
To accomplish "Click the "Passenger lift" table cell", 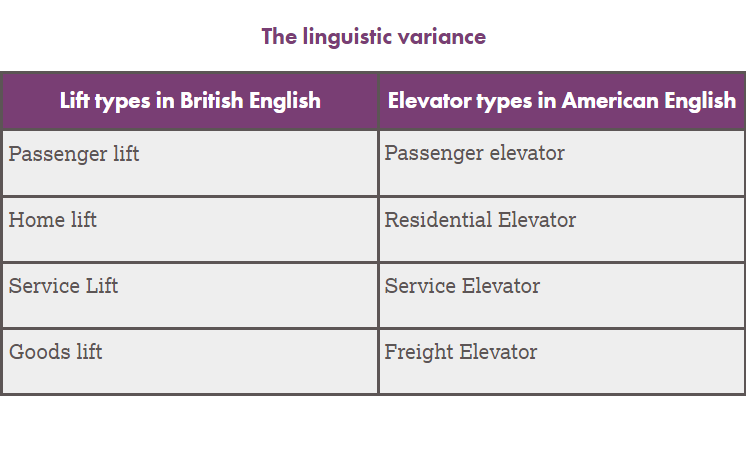I will click(74, 154).
